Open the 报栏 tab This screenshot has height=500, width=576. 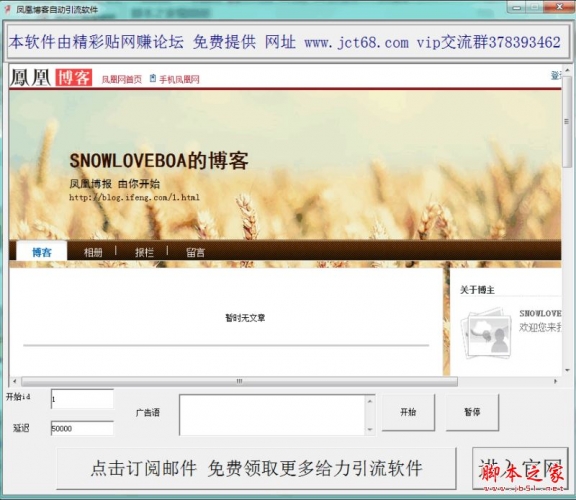(x=144, y=252)
